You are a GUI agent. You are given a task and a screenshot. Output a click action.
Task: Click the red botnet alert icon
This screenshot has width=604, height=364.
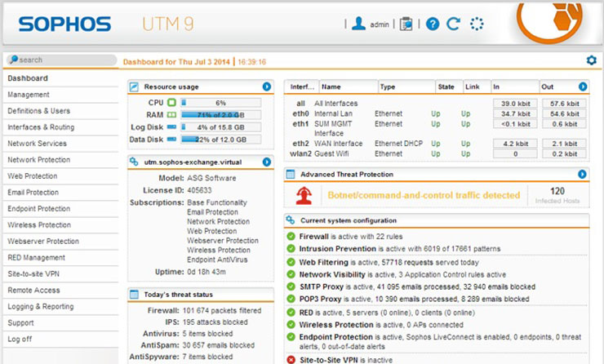[x=304, y=195]
